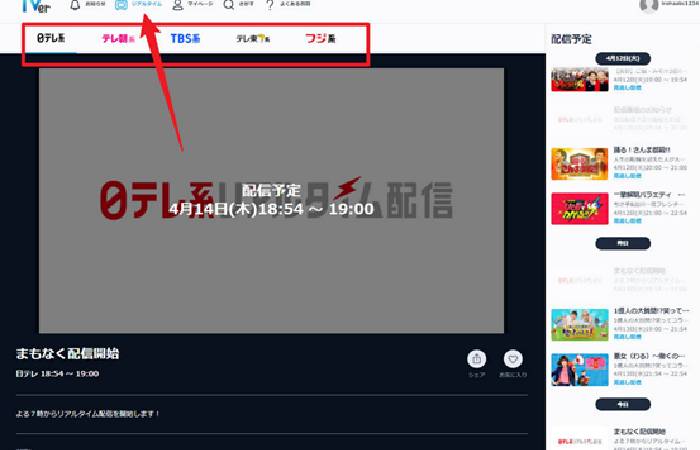Click the よる7時からリアルタイム配信 description

88,414
